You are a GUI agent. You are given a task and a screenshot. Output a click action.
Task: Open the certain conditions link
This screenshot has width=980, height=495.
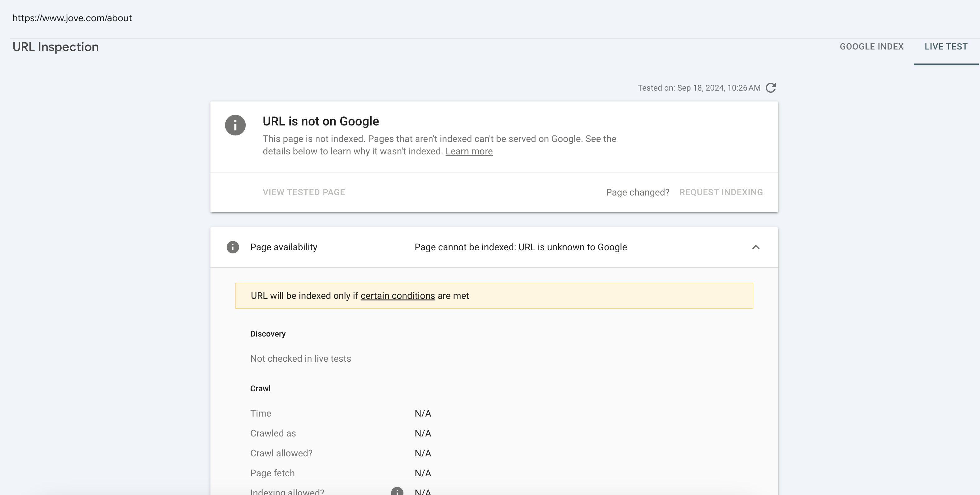[398, 296]
